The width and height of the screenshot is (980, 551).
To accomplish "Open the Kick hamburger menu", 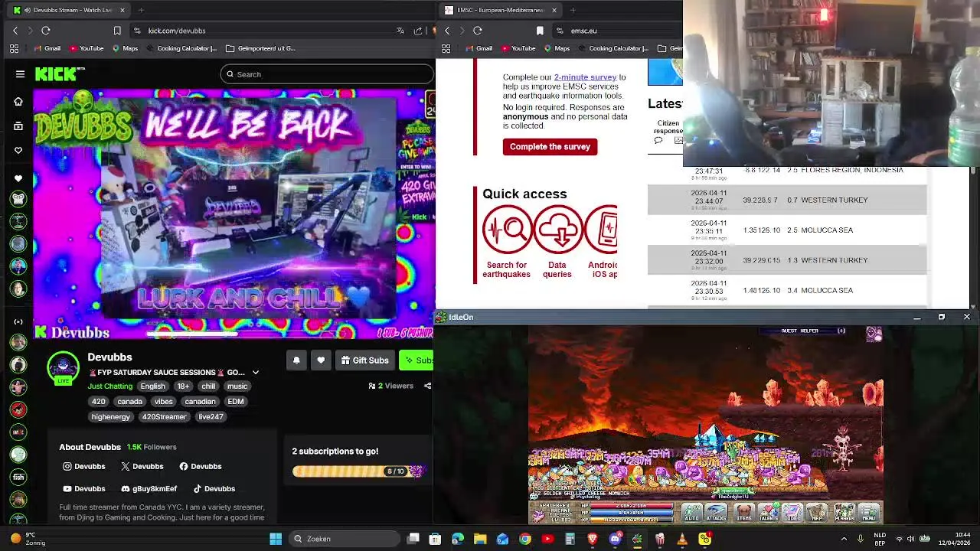I will pos(20,74).
